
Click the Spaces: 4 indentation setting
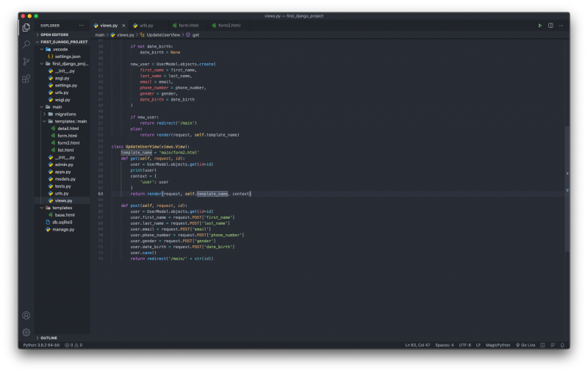coord(444,345)
